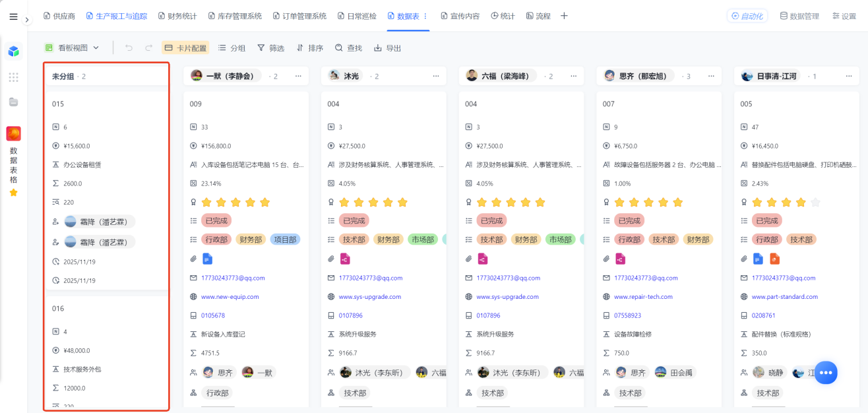This screenshot has width=868, height=413.
Task: Undo the last action
Action: point(129,48)
